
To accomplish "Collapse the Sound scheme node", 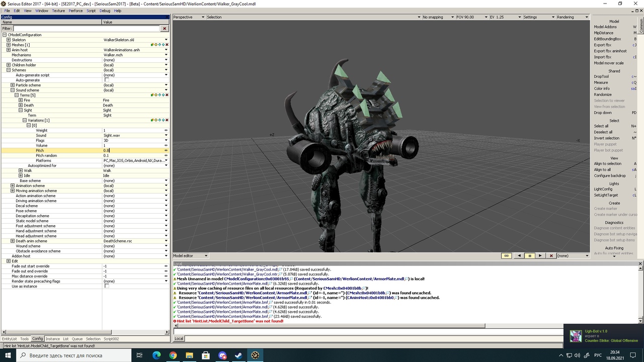I will [x=13, y=90].
